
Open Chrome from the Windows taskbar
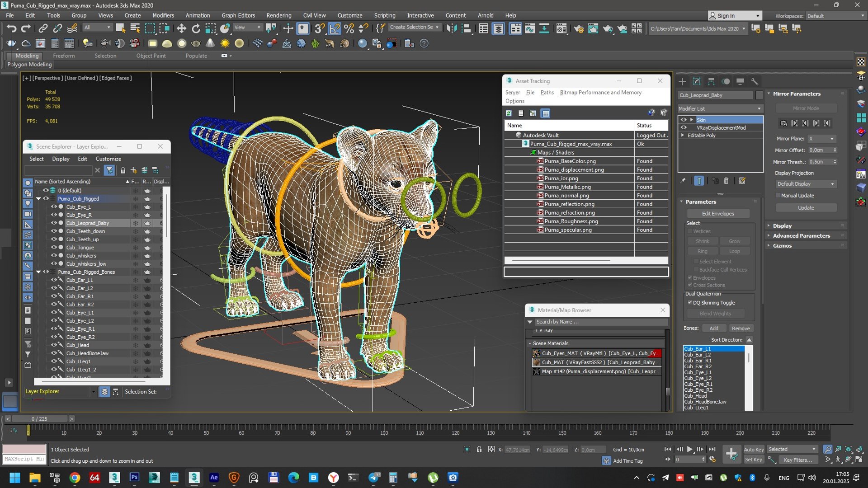click(x=75, y=477)
